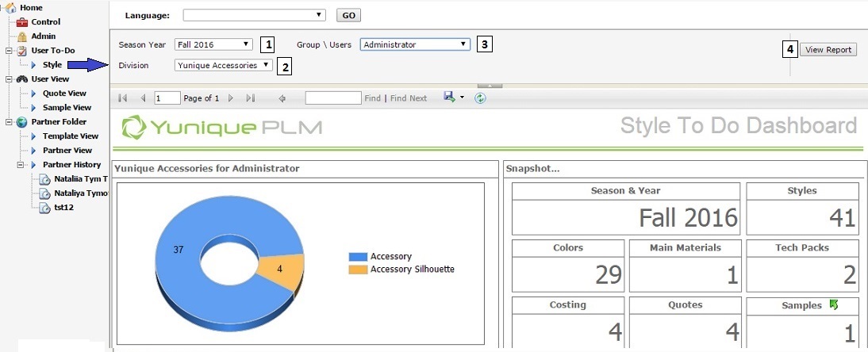Open export format dropdown arrow

(x=462, y=98)
